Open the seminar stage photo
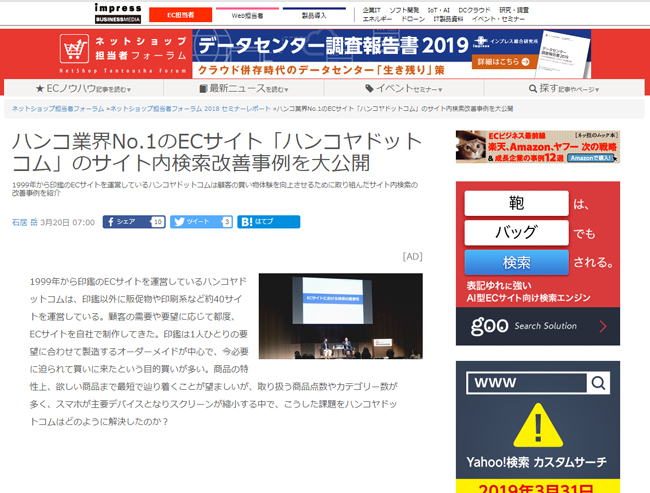This screenshot has width=650, height=493. [x=341, y=316]
